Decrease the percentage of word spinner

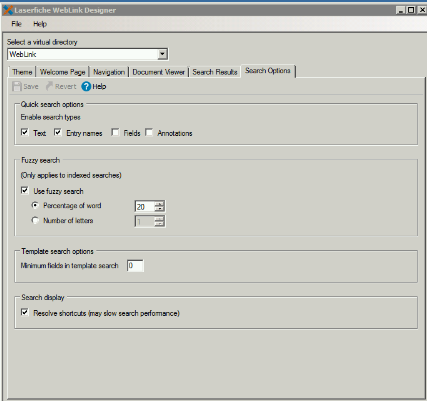[159, 209]
